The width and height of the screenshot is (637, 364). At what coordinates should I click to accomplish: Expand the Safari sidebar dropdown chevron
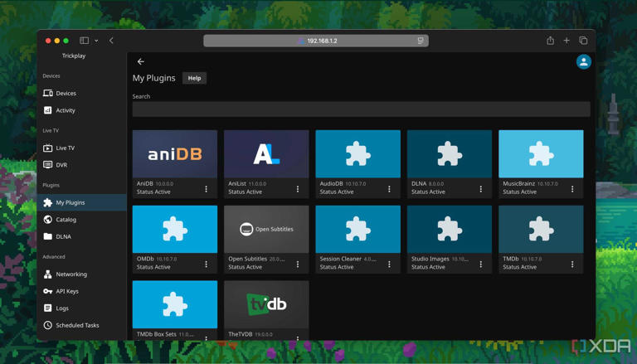coord(96,41)
